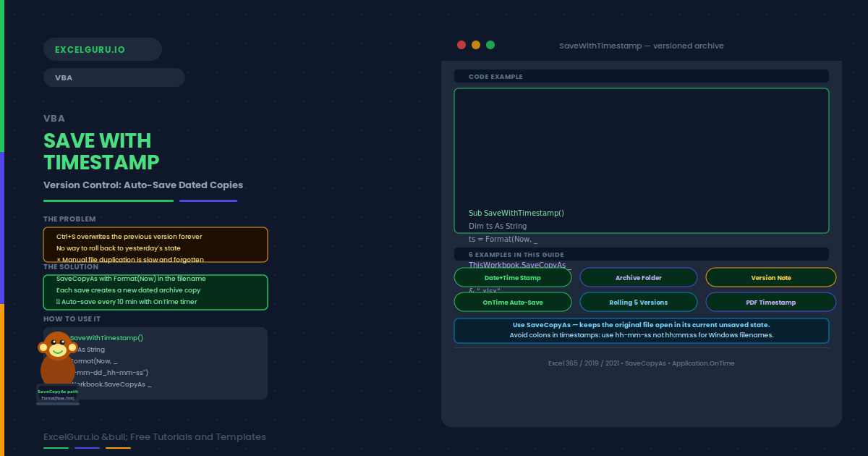Click 'ExcelGuru.io Free Tutorials and Templates' footer
868x456 pixels.
(x=155, y=436)
